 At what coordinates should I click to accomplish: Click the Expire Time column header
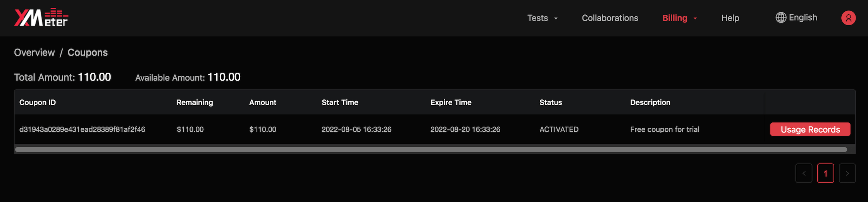pos(451,103)
